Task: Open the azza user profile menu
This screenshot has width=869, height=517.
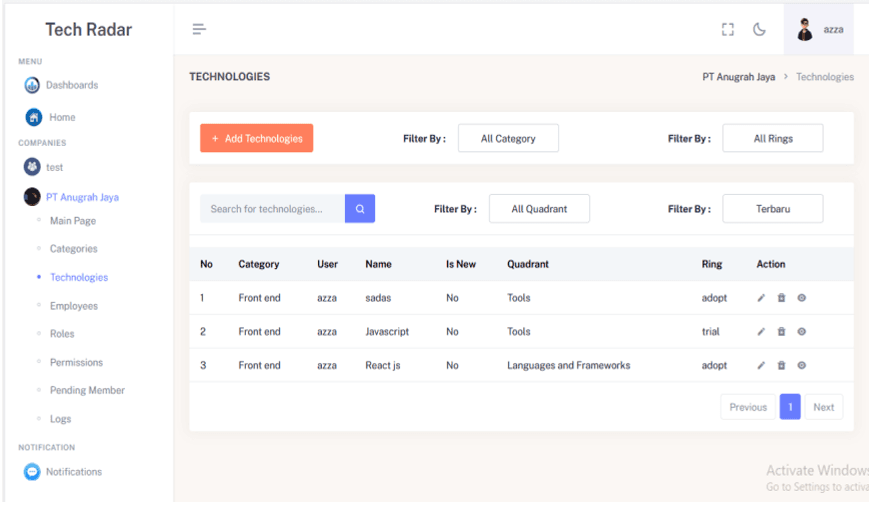Action: 819,29
